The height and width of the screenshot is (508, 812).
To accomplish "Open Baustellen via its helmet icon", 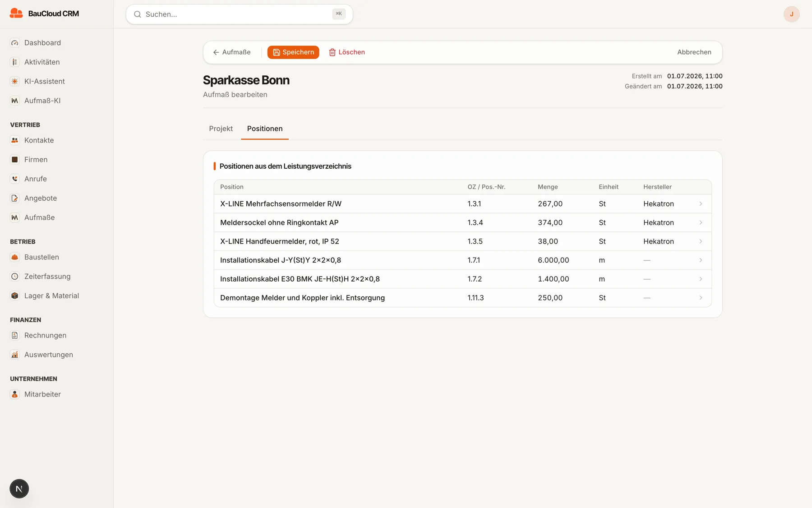I will [x=15, y=257].
